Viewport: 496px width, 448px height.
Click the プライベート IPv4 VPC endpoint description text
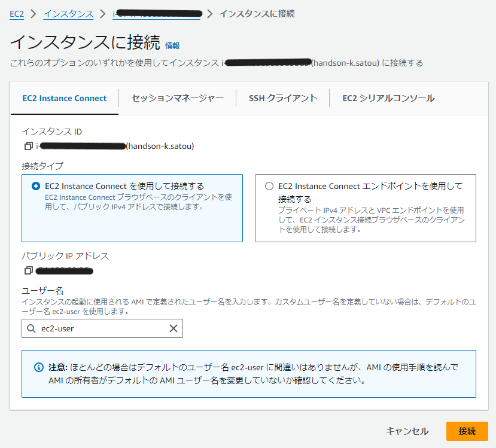tap(372, 220)
